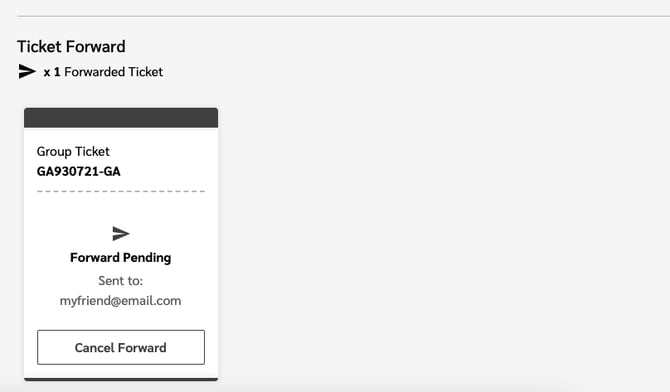Select the Group Ticket label

click(73, 151)
